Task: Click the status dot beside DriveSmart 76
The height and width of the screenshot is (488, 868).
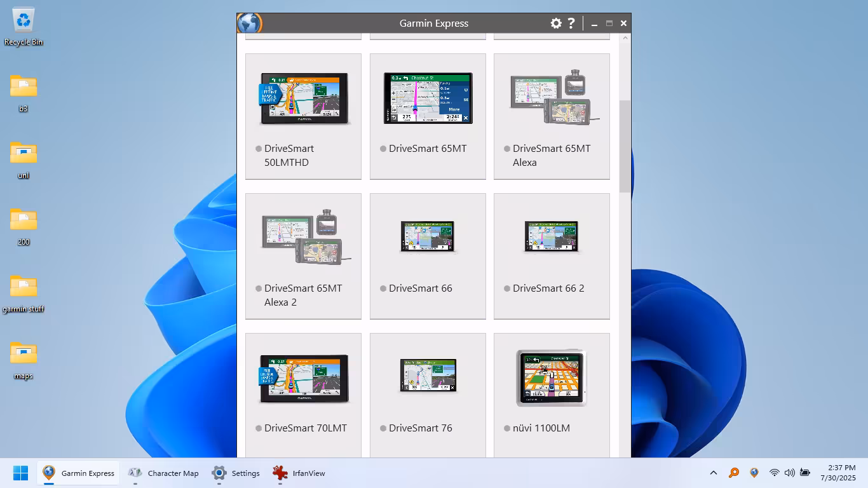Action: [x=383, y=428]
